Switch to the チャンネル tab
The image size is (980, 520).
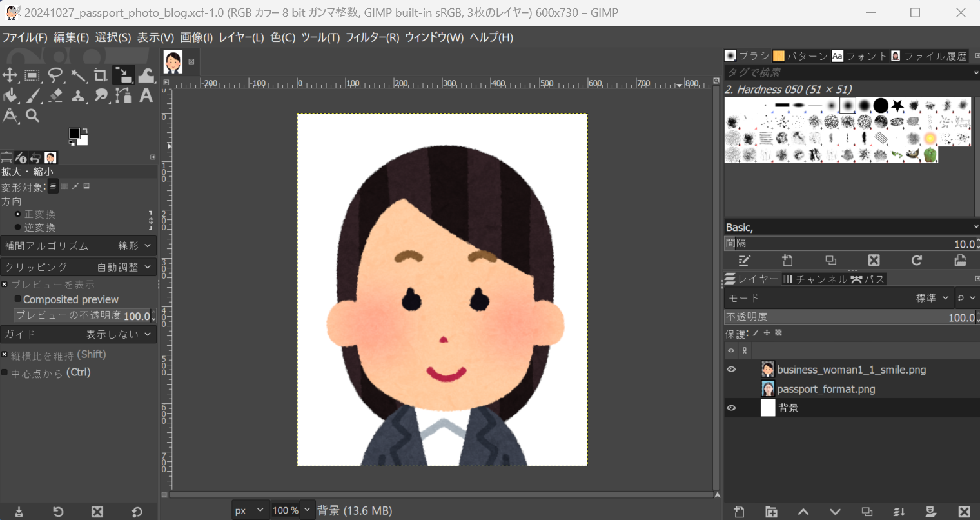pos(815,279)
